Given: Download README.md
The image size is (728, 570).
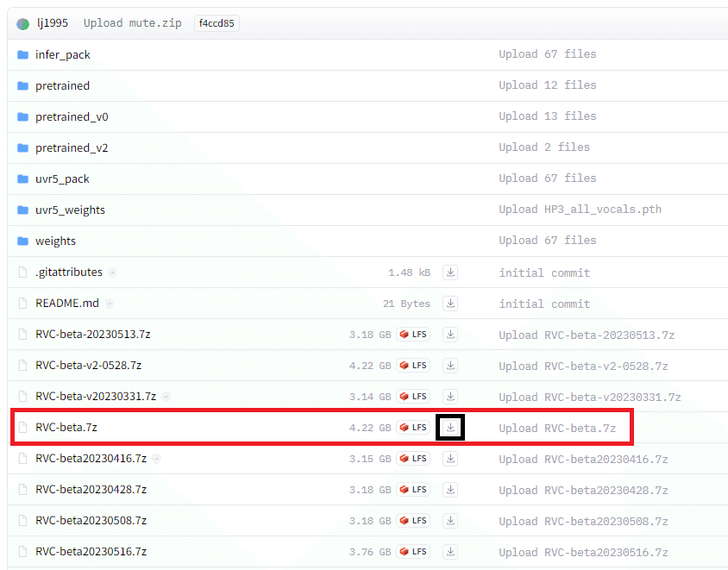Looking at the screenshot, I should click(x=449, y=303).
